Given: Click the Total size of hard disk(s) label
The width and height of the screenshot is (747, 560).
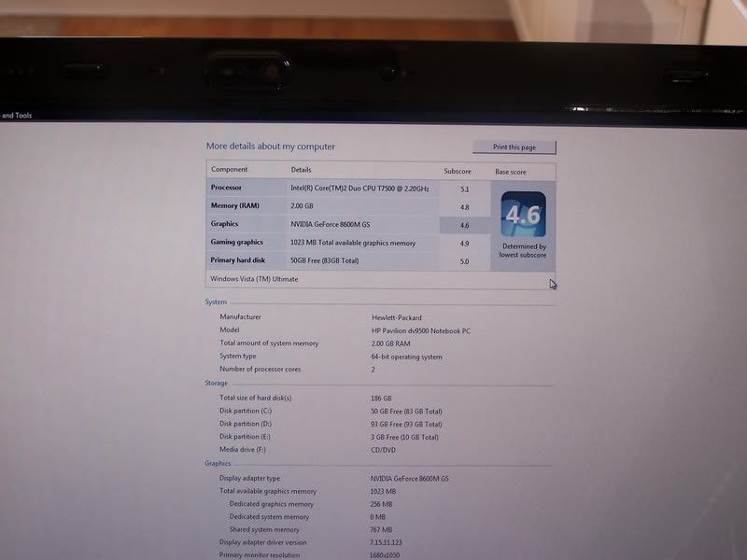Looking at the screenshot, I should tap(255, 398).
